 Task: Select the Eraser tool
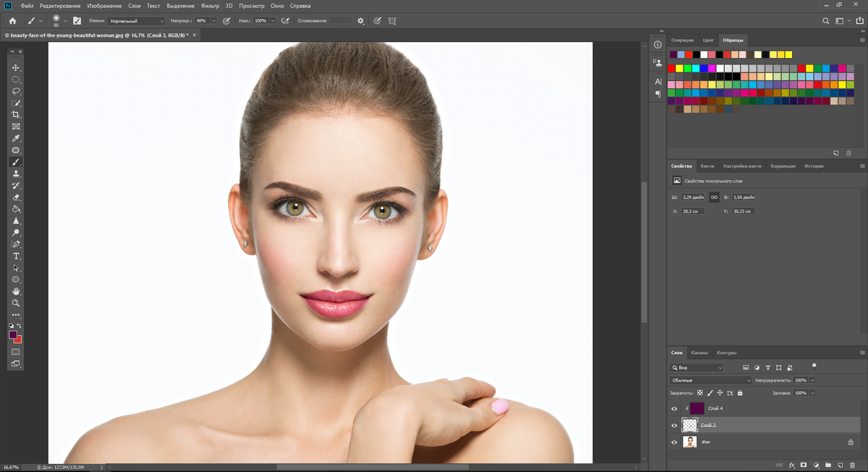click(x=16, y=197)
